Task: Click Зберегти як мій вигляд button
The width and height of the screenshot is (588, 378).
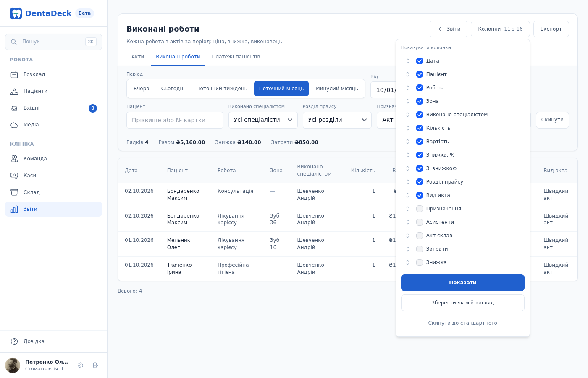Action: (463, 303)
